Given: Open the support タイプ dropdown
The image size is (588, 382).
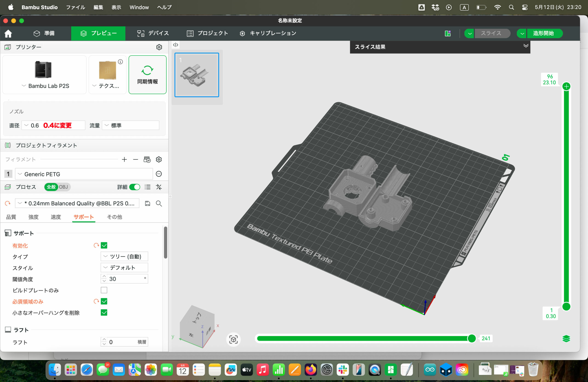Looking at the screenshot, I should coord(124,257).
